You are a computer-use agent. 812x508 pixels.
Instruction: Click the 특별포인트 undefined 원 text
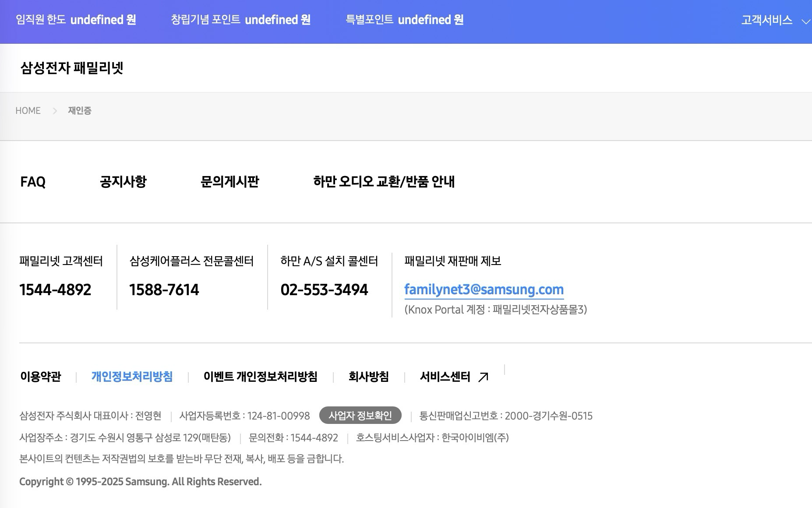click(x=405, y=20)
